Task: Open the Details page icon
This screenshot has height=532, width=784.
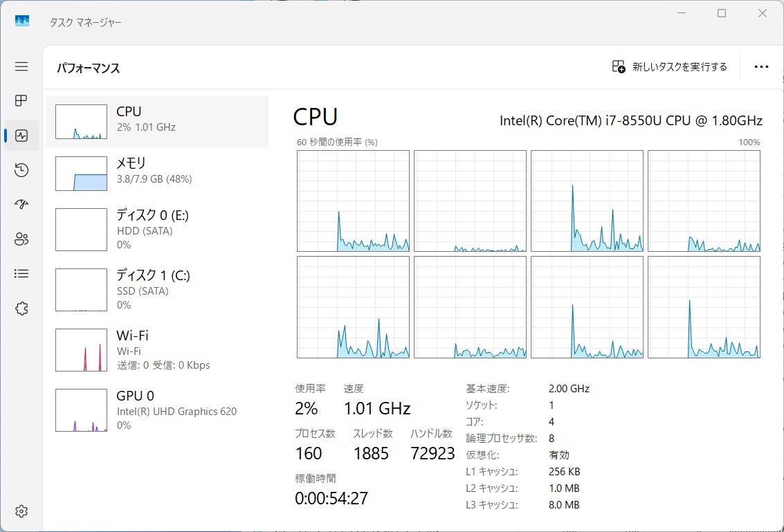Action: (x=21, y=274)
